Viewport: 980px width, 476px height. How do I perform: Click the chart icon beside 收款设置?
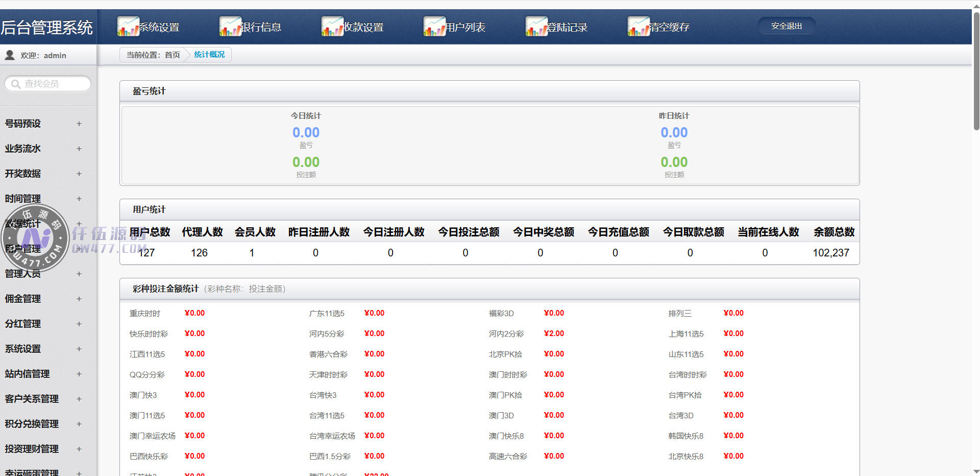click(x=332, y=27)
